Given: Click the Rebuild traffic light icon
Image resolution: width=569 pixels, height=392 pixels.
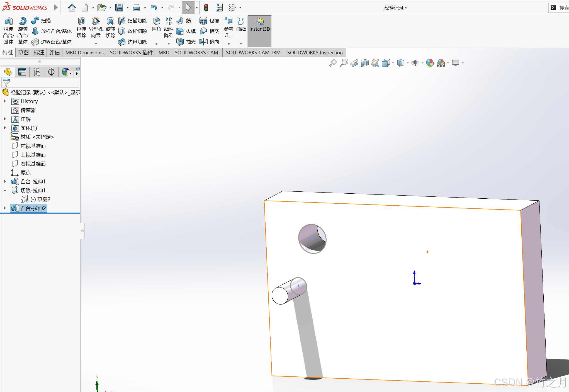Looking at the screenshot, I should [206, 8].
